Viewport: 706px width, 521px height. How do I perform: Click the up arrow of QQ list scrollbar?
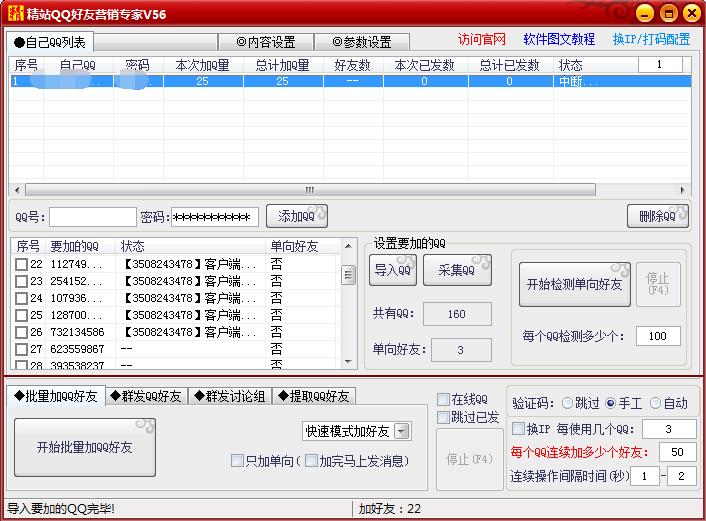348,246
